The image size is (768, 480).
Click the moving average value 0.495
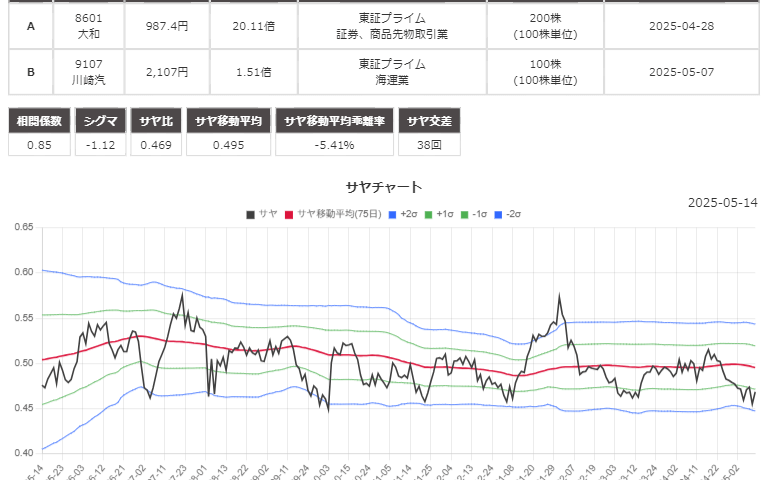228,145
